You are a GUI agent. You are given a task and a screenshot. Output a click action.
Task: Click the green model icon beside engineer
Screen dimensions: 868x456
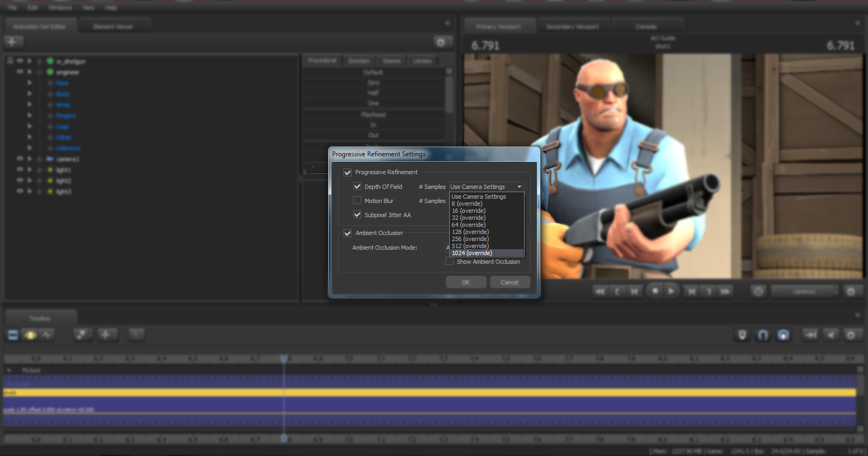(50, 72)
